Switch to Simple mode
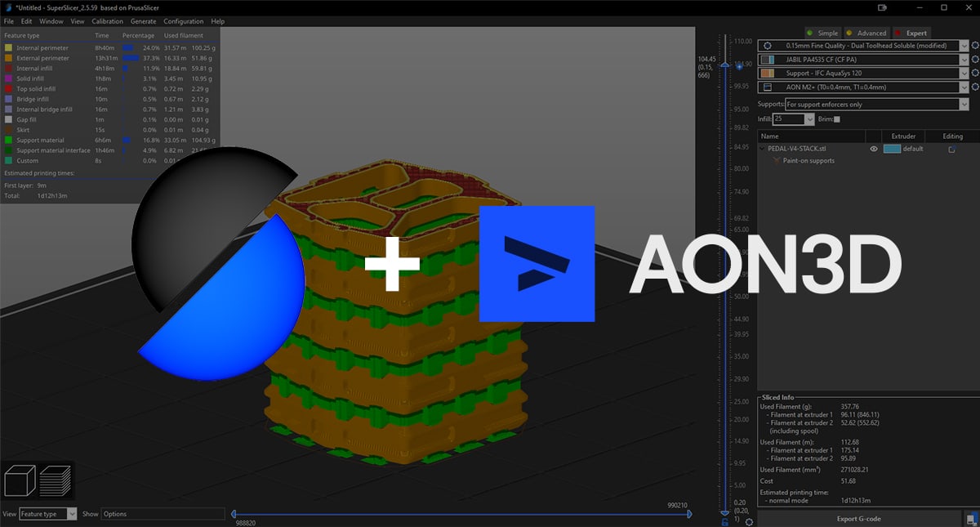The width and height of the screenshot is (980, 527). (822, 33)
